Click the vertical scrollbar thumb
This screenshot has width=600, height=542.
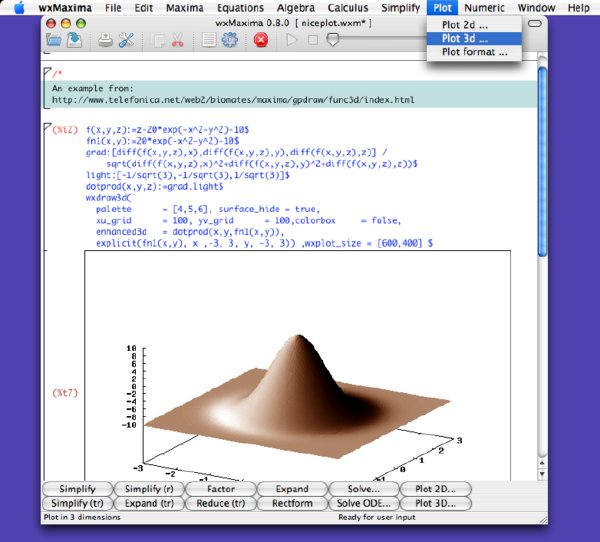(x=542, y=161)
